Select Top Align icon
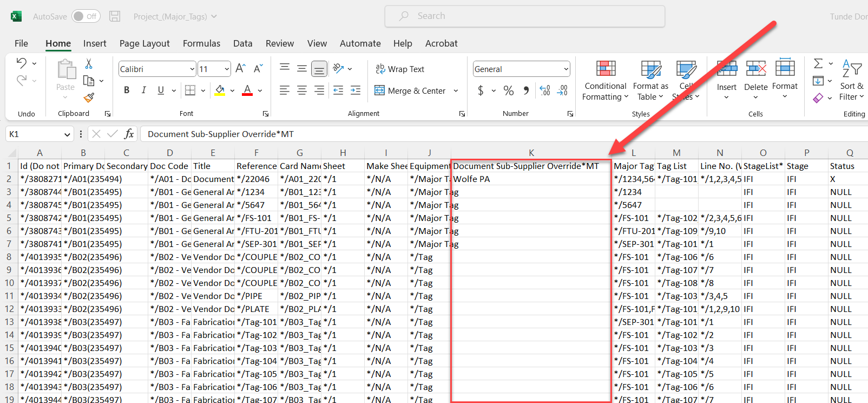Viewport: 868px width, 403px height. click(285, 68)
